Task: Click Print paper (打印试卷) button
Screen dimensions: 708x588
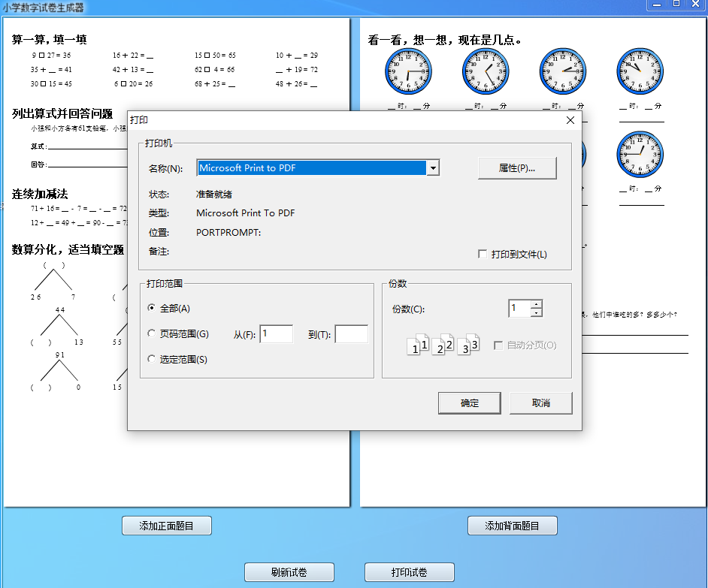Action: click(410, 572)
